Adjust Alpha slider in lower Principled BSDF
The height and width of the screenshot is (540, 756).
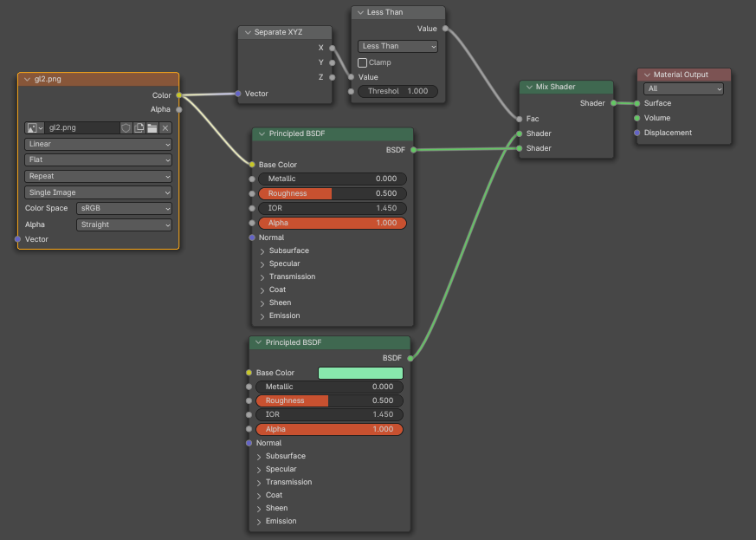[329, 429]
